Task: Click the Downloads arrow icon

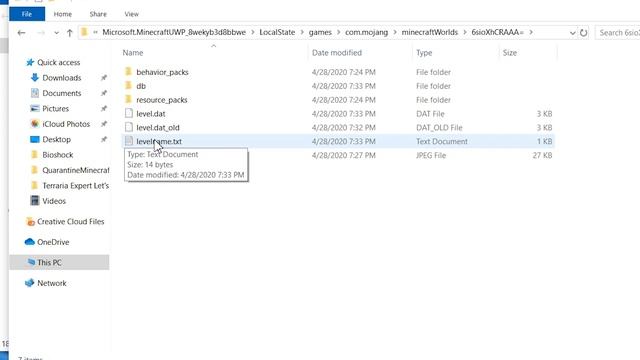Action: pyautogui.click(x=35, y=78)
